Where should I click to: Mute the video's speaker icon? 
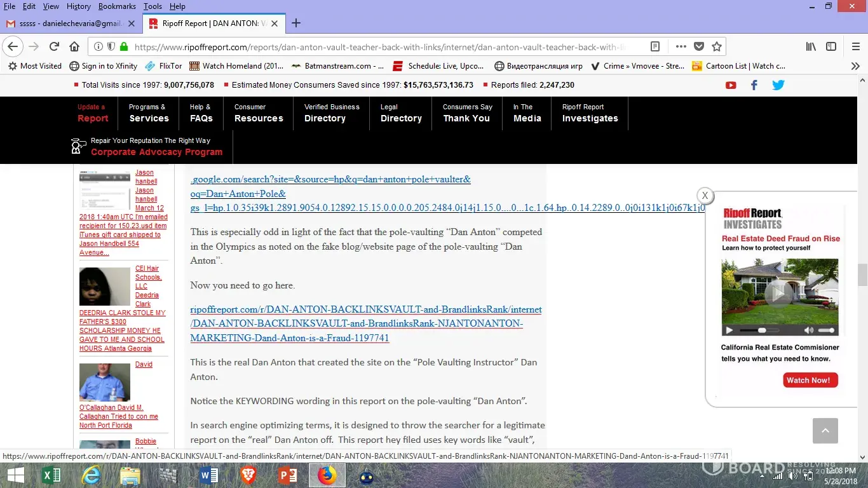(x=808, y=330)
